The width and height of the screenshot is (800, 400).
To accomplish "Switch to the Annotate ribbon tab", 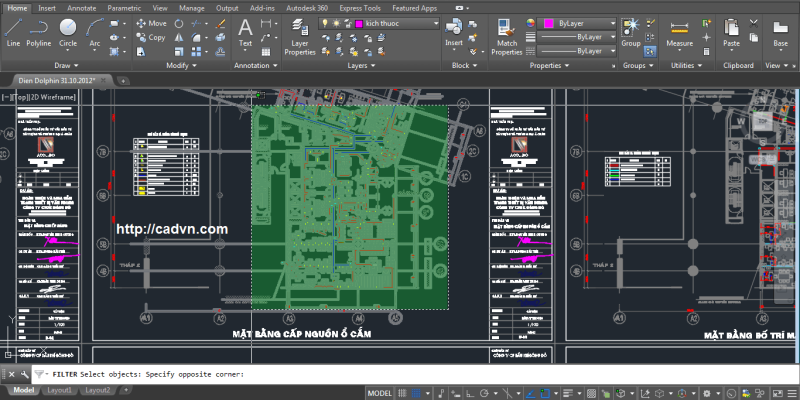I will (x=81, y=7).
